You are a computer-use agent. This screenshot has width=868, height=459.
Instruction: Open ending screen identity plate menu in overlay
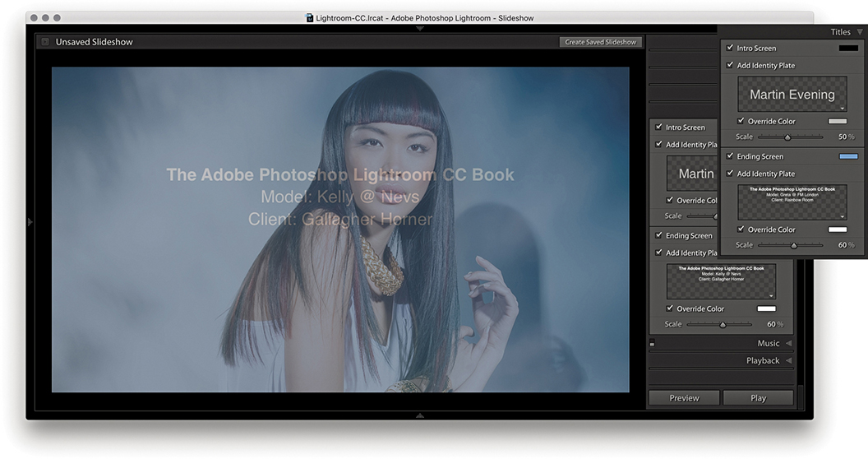[x=842, y=216]
